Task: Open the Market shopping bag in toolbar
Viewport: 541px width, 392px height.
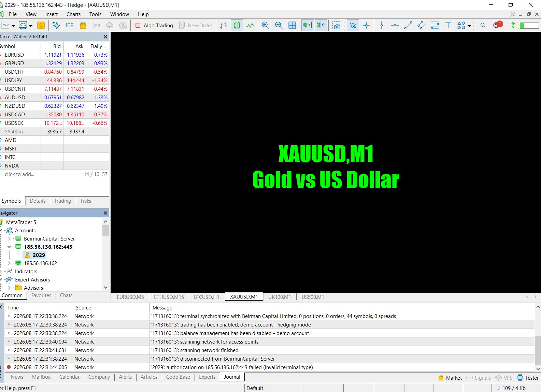Action: click(83, 25)
